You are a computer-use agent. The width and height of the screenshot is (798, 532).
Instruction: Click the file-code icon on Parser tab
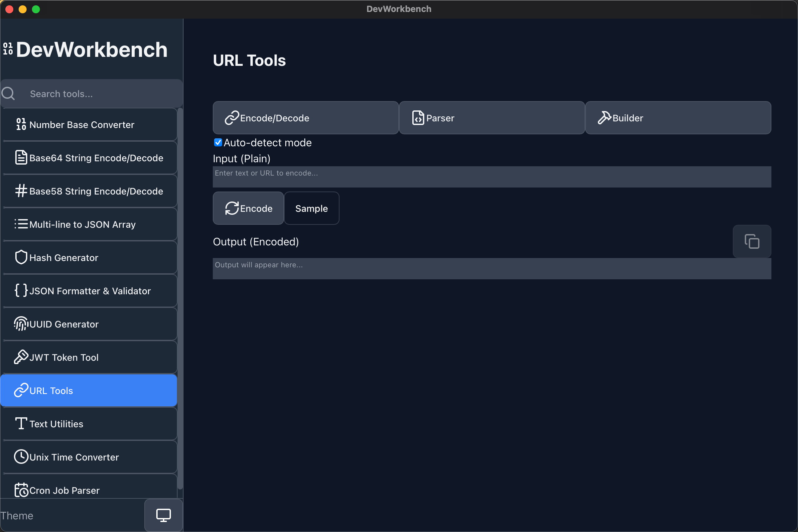418,118
